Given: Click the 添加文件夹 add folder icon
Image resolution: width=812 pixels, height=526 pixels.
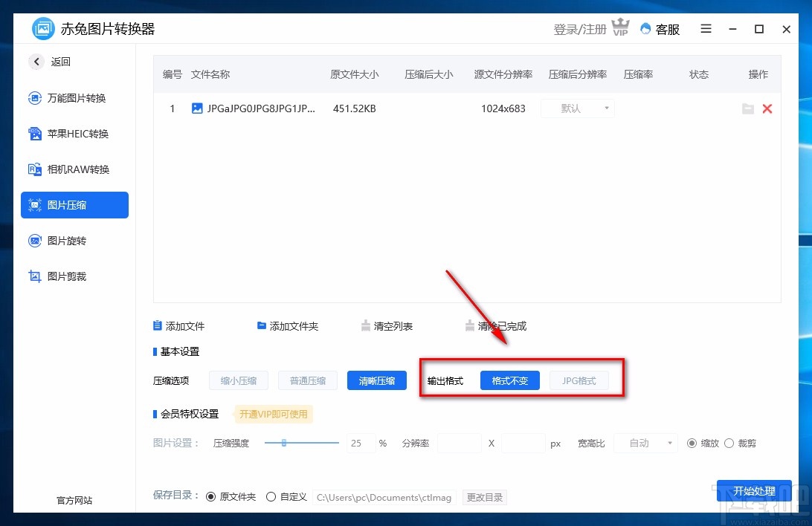Looking at the screenshot, I should pyautogui.click(x=262, y=325).
